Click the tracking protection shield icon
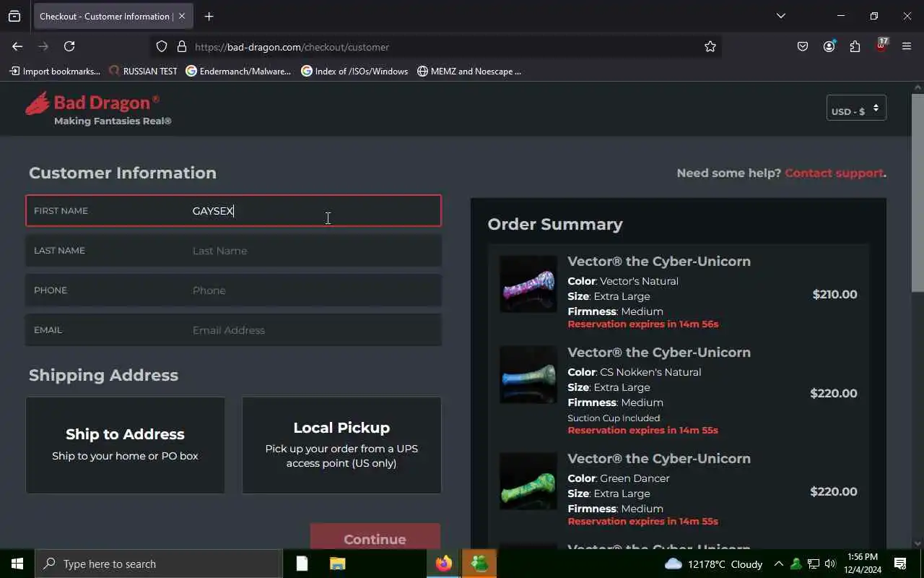The height and width of the screenshot is (578, 924). click(x=162, y=46)
